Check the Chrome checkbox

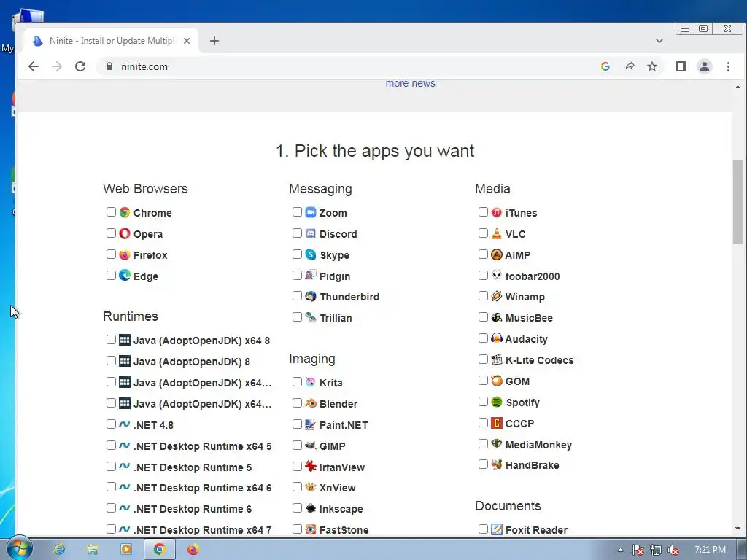click(111, 212)
